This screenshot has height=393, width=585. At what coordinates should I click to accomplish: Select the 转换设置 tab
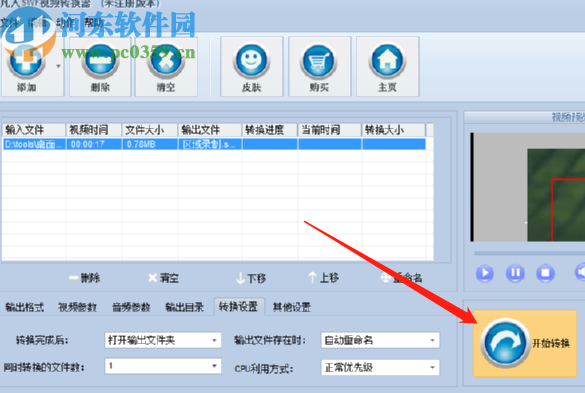tap(239, 307)
